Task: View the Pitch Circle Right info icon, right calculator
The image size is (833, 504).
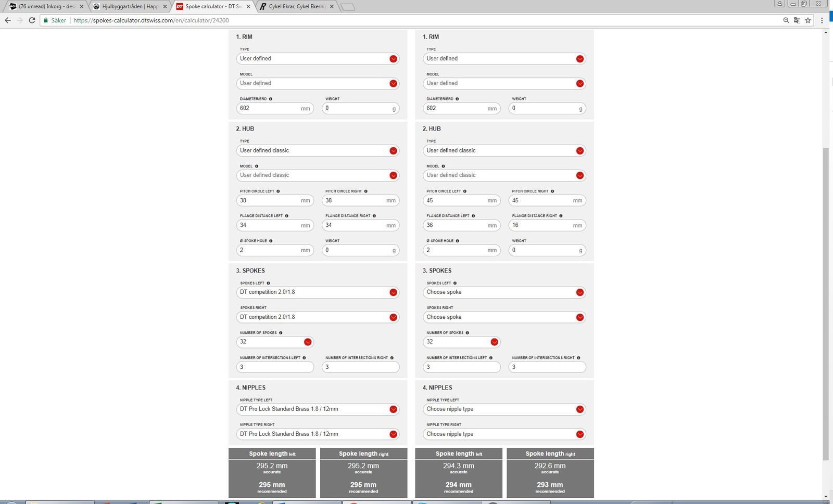Action: tap(552, 191)
